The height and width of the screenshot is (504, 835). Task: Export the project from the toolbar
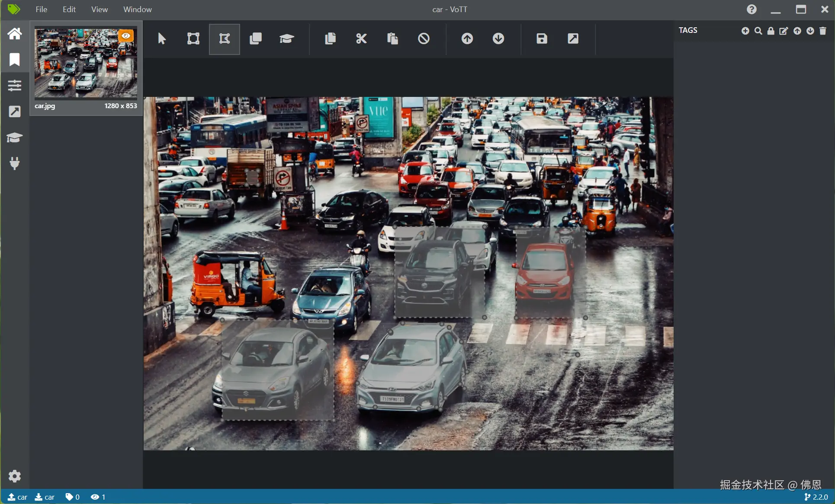coord(573,39)
